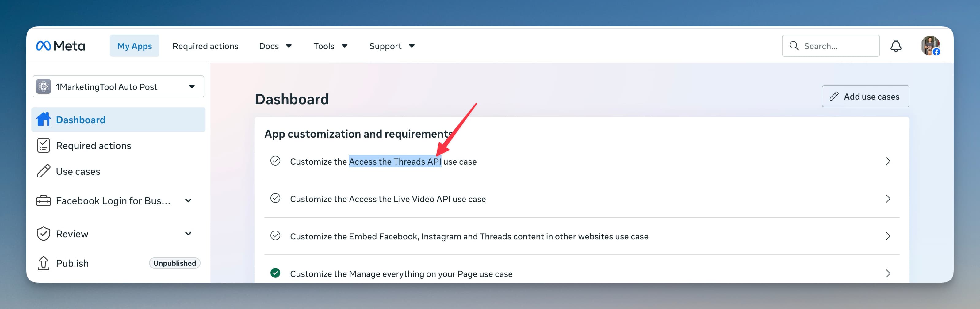
Task: Open the notifications bell
Action: pos(896,46)
